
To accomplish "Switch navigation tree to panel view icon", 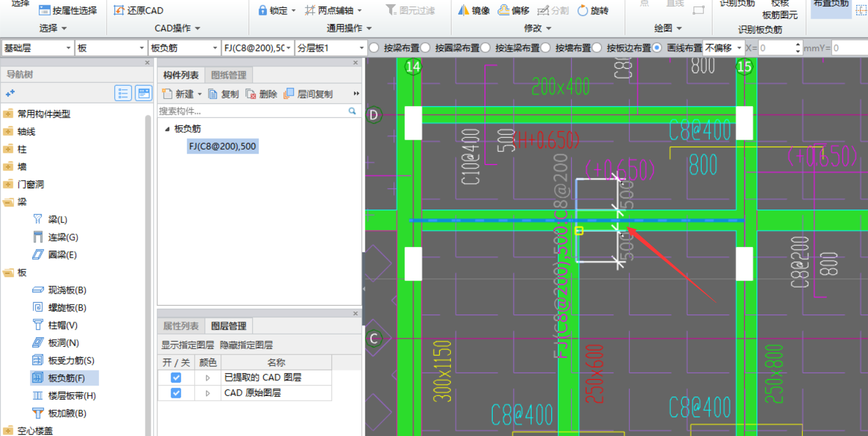I will coord(144,93).
